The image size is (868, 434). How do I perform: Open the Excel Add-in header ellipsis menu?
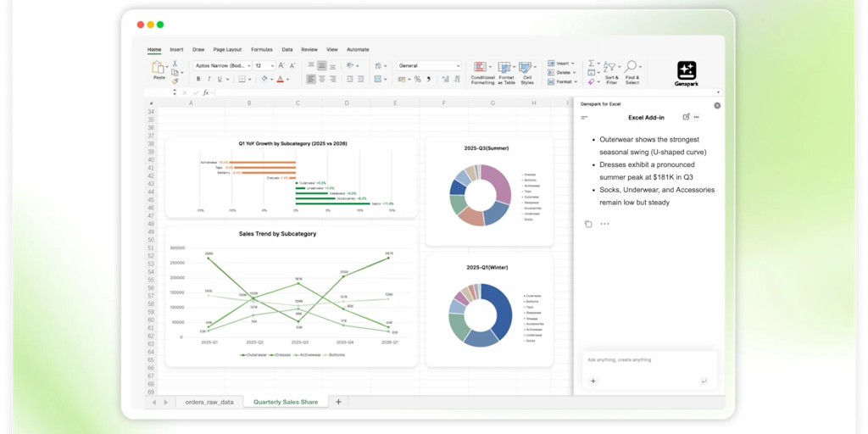pos(697,117)
